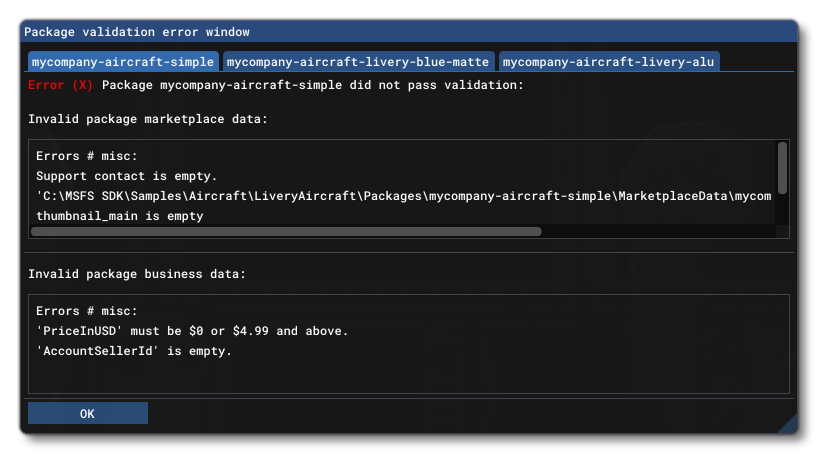Image resolution: width=818 pixels, height=454 pixels.
Task: Click the C:\MSFS SDK file path line
Action: pos(404,196)
